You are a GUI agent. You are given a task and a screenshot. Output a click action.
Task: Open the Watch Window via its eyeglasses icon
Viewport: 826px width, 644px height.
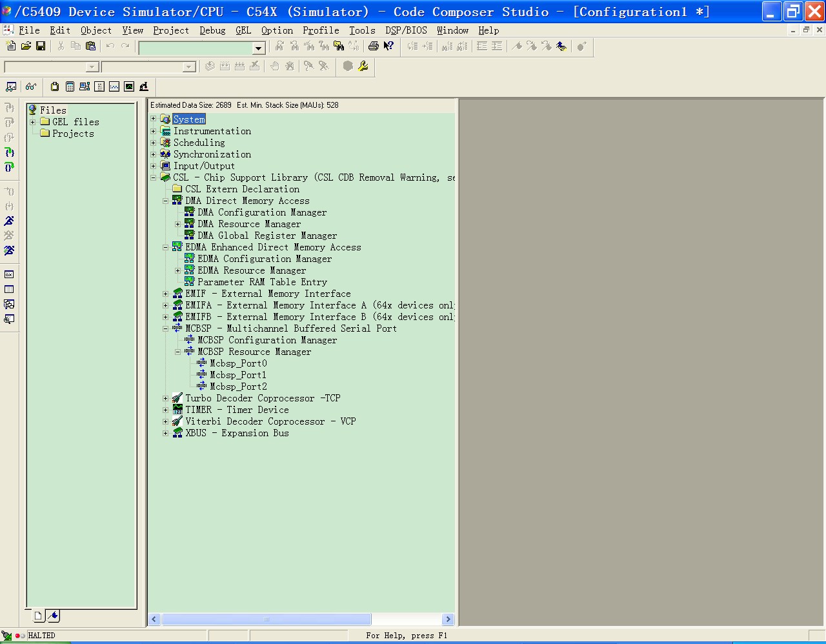[31, 86]
